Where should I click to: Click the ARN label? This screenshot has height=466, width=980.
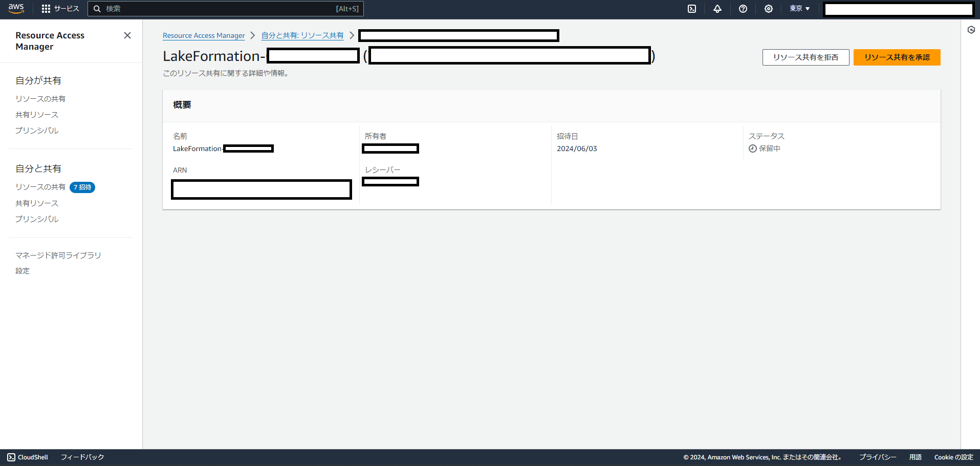(180, 170)
